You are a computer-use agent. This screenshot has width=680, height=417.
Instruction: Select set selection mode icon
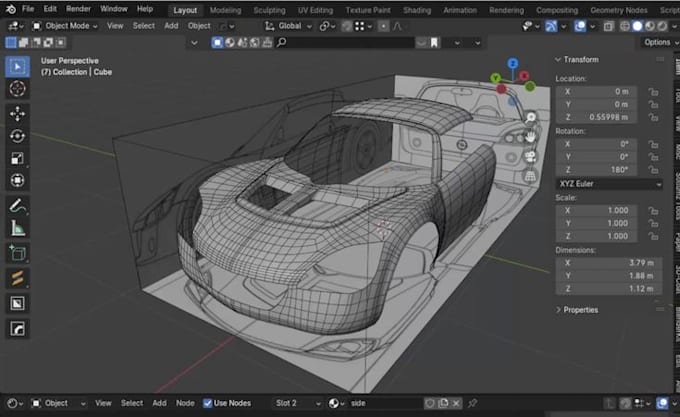coord(11,42)
